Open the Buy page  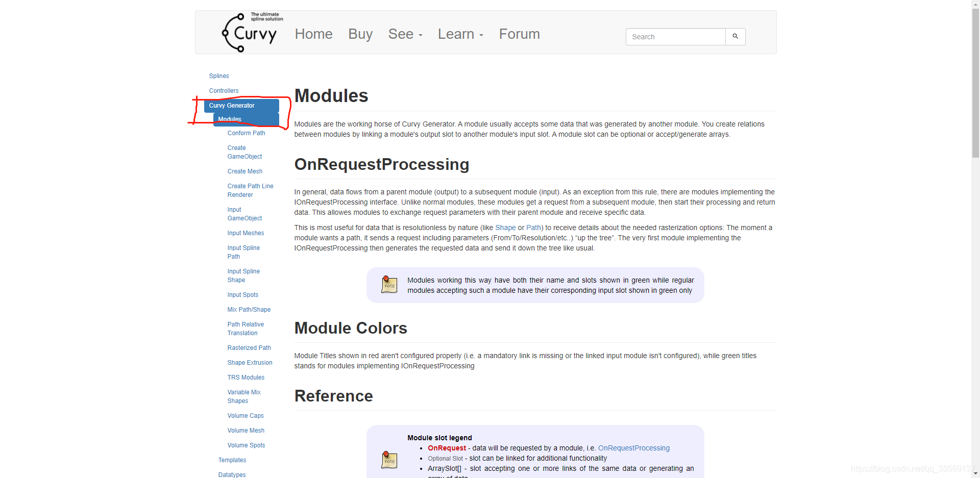point(360,34)
